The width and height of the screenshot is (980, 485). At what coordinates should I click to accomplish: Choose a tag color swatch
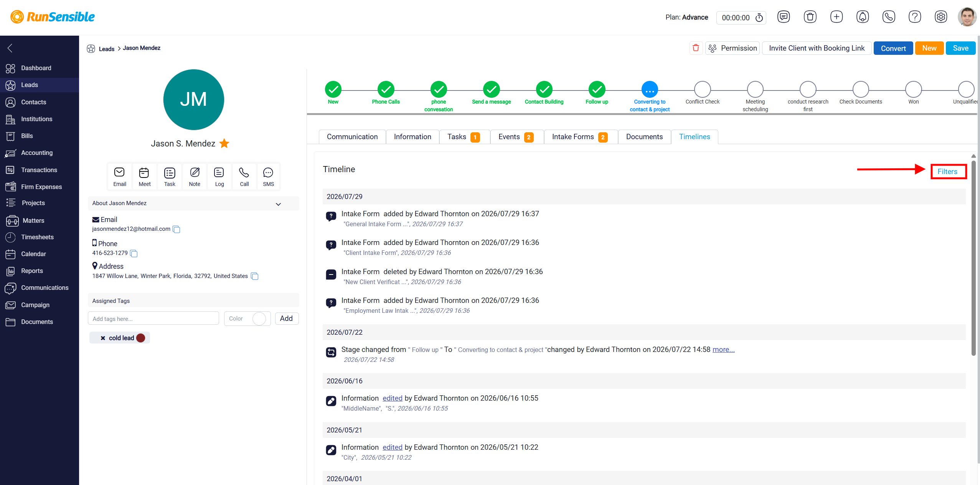(259, 319)
